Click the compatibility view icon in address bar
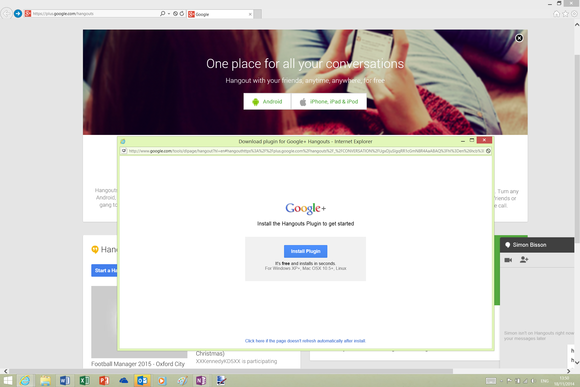 [175, 14]
